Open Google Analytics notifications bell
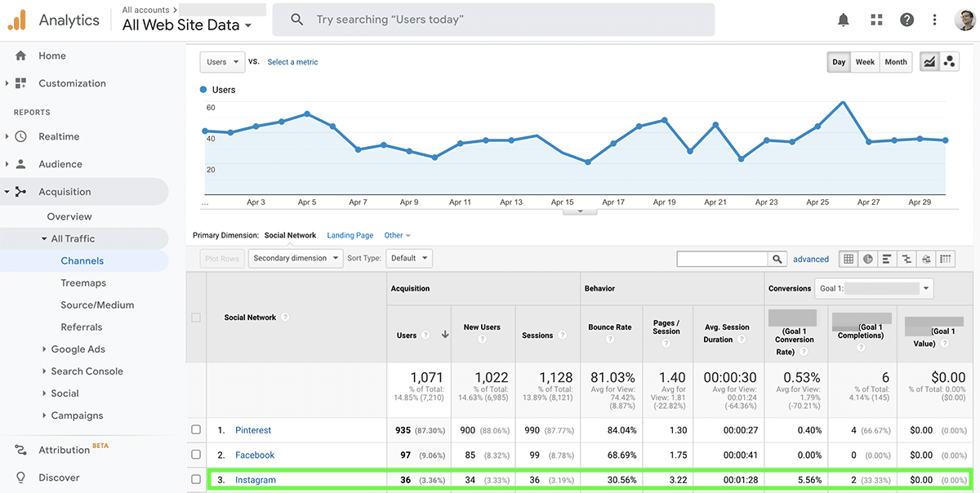Image resolution: width=980 pixels, height=493 pixels. [844, 19]
